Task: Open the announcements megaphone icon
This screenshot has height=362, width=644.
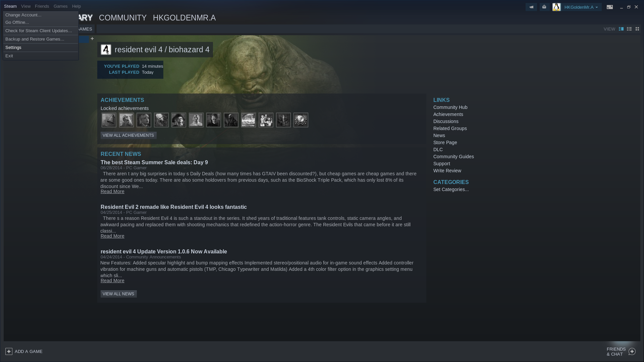Action: (x=531, y=7)
